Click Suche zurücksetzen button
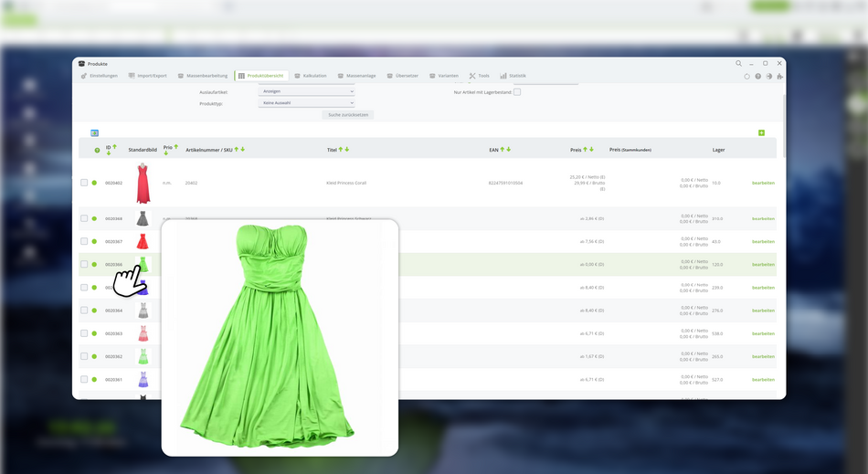 click(x=348, y=114)
